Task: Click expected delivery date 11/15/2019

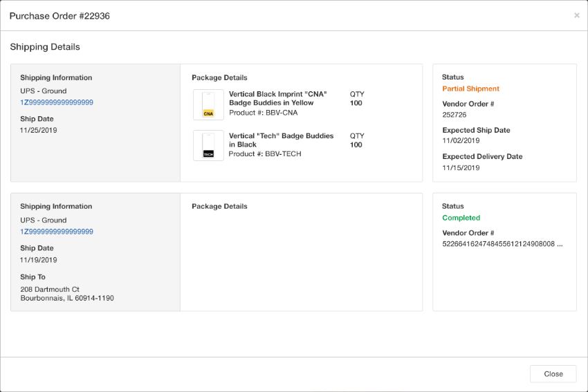Action: point(461,167)
